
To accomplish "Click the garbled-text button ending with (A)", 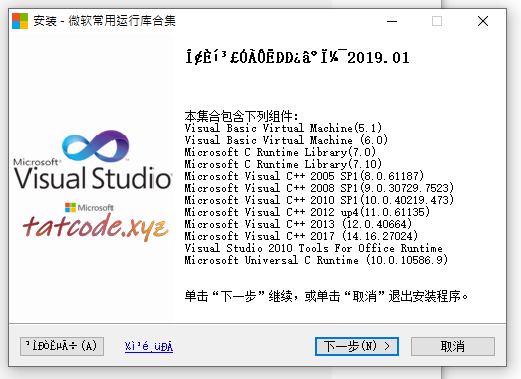I will [62, 346].
